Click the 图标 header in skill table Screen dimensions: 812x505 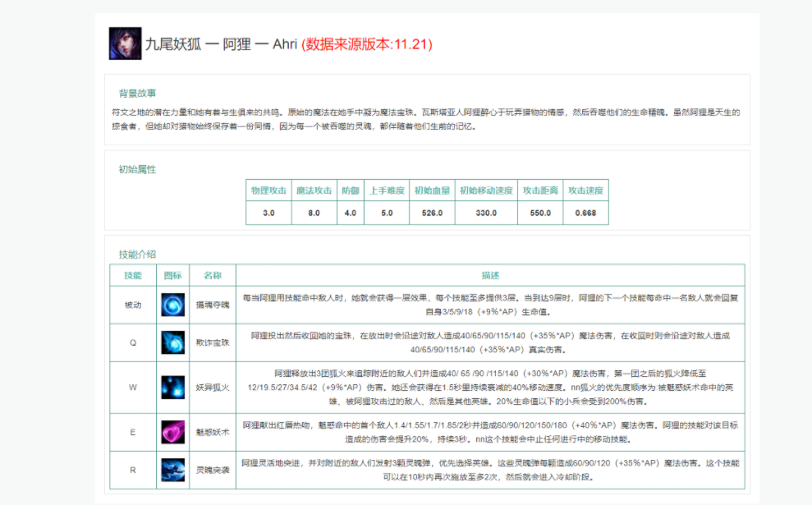(x=173, y=276)
